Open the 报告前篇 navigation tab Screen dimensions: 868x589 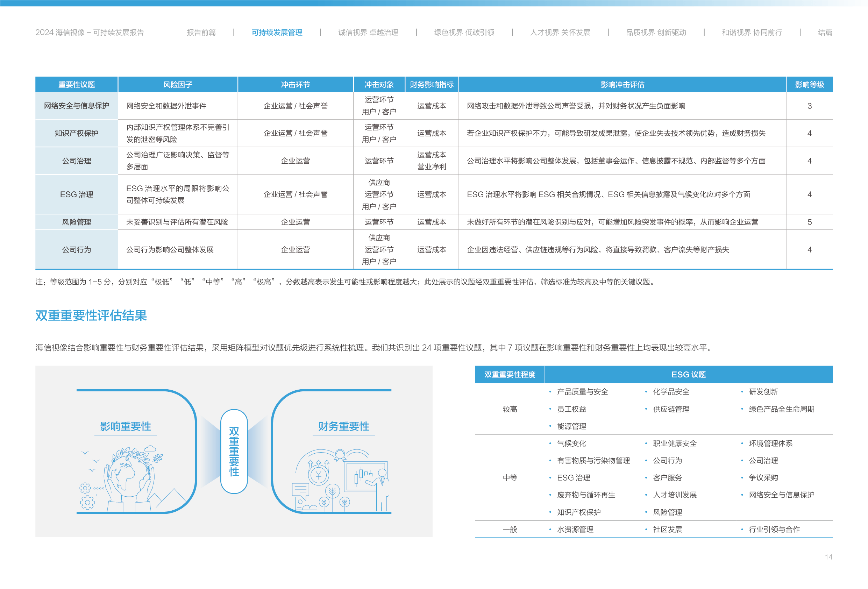click(x=201, y=33)
